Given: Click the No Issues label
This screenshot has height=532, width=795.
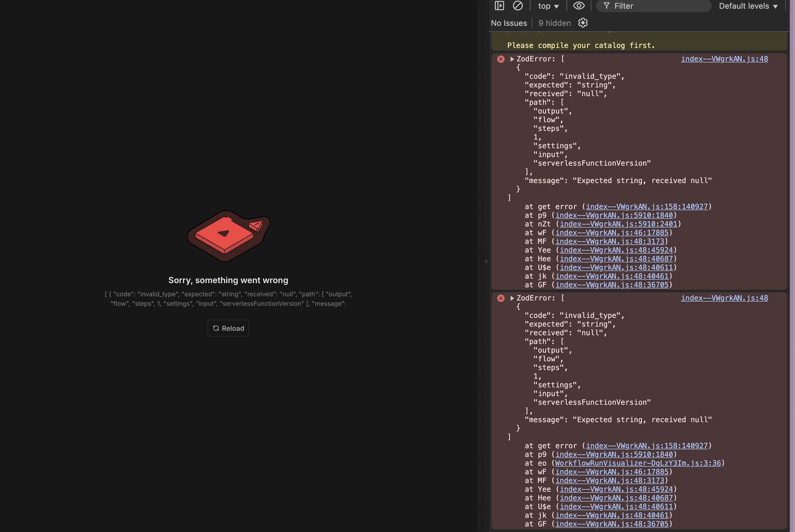Looking at the screenshot, I should [x=509, y=23].
